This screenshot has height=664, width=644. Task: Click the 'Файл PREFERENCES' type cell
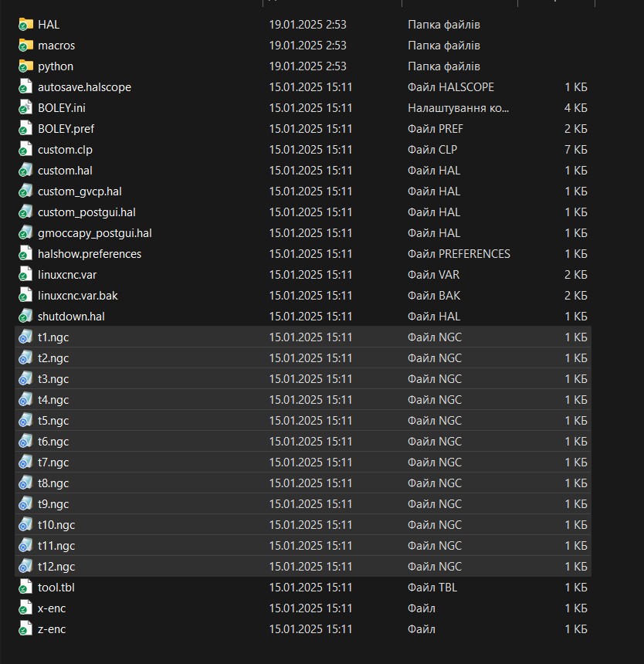tap(459, 254)
